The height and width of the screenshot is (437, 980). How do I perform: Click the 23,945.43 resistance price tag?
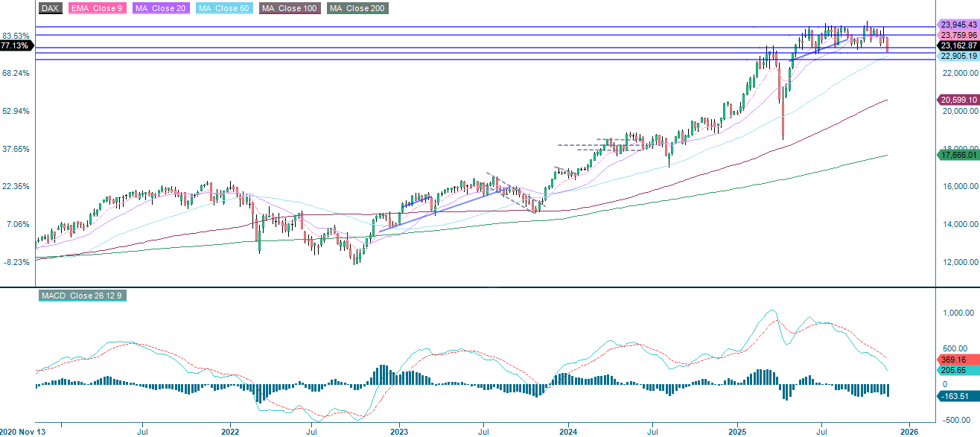tap(958, 25)
